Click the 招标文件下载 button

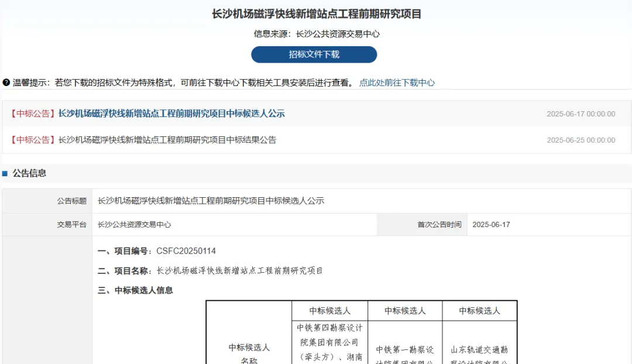pos(314,54)
